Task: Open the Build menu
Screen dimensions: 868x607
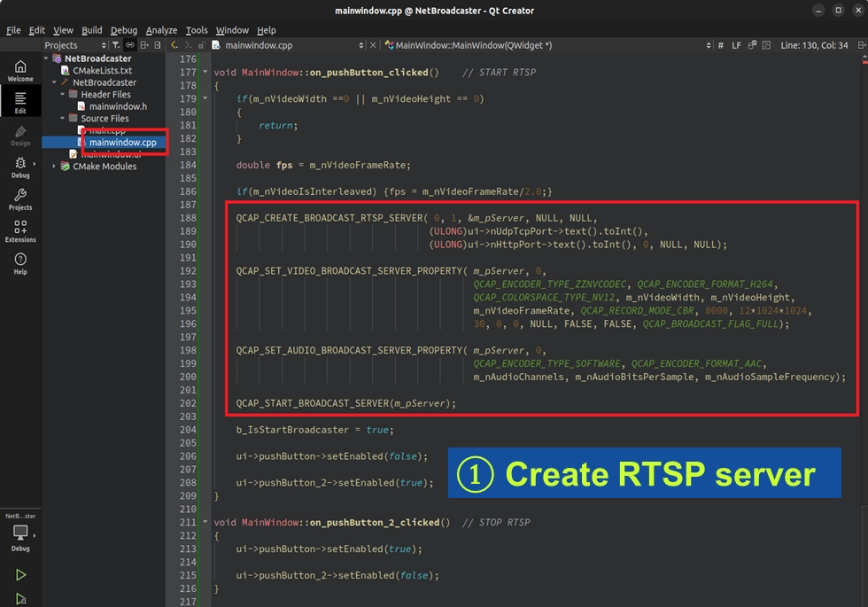Action: coord(92,30)
